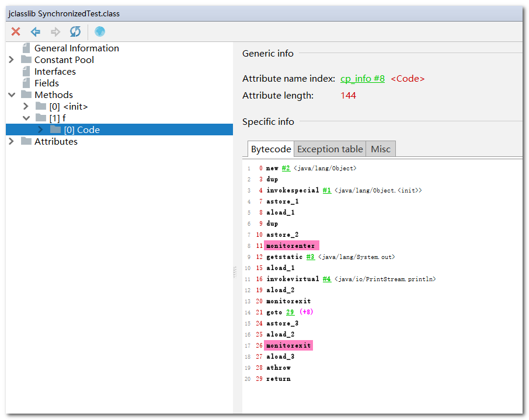
Task: Select the Bytecode tab
Action: click(270, 149)
